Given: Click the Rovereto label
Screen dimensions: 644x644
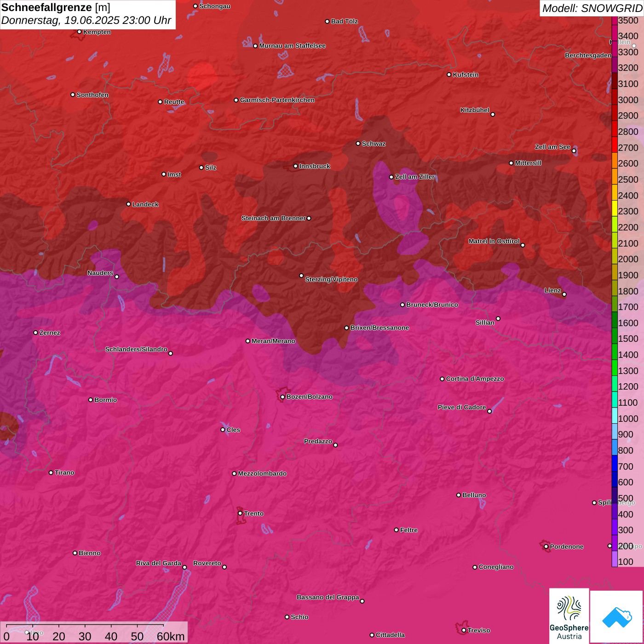Looking at the screenshot, I should [x=207, y=563].
